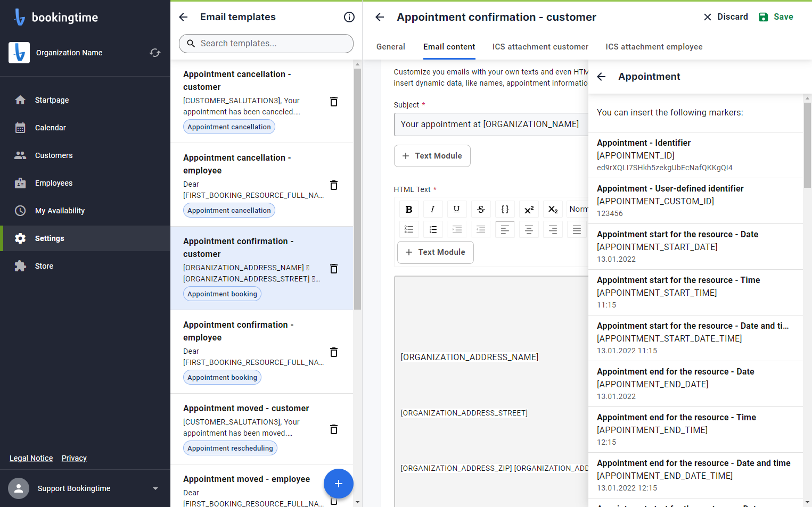Align text right

(553, 229)
